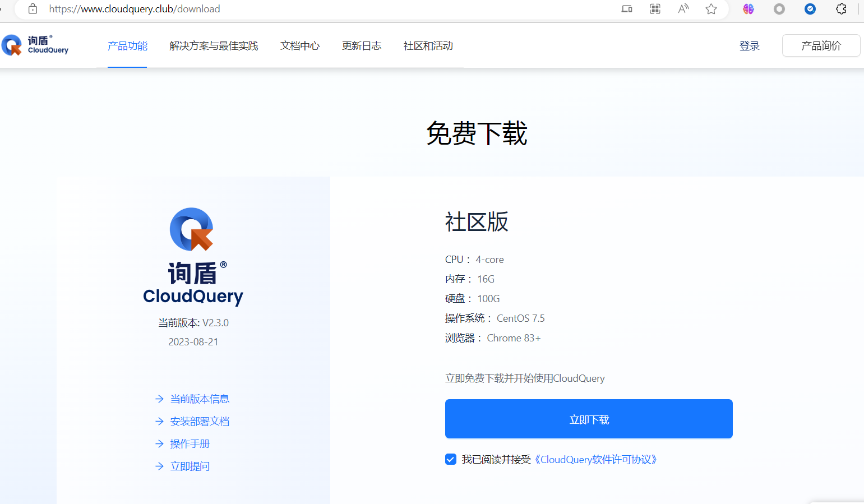Click the 当前版本: V2.3.0 text
This screenshot has width=864, height=504.
(193, 323)
